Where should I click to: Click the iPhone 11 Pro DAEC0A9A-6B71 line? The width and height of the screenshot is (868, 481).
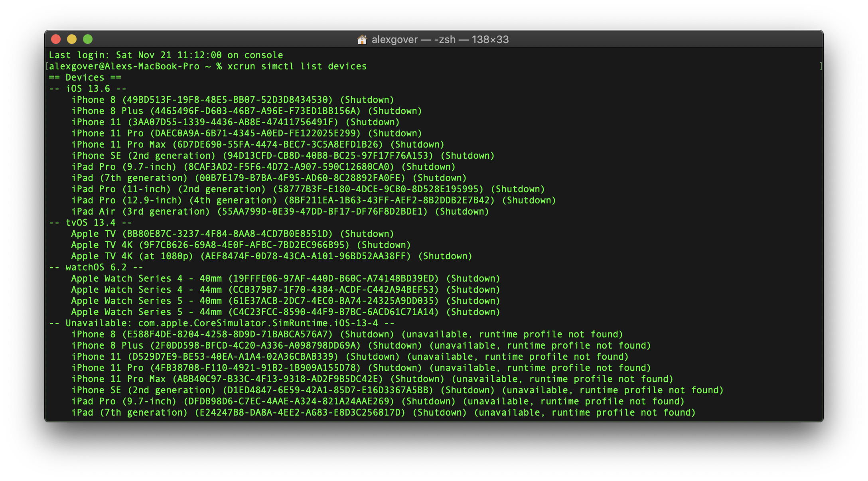247,133
